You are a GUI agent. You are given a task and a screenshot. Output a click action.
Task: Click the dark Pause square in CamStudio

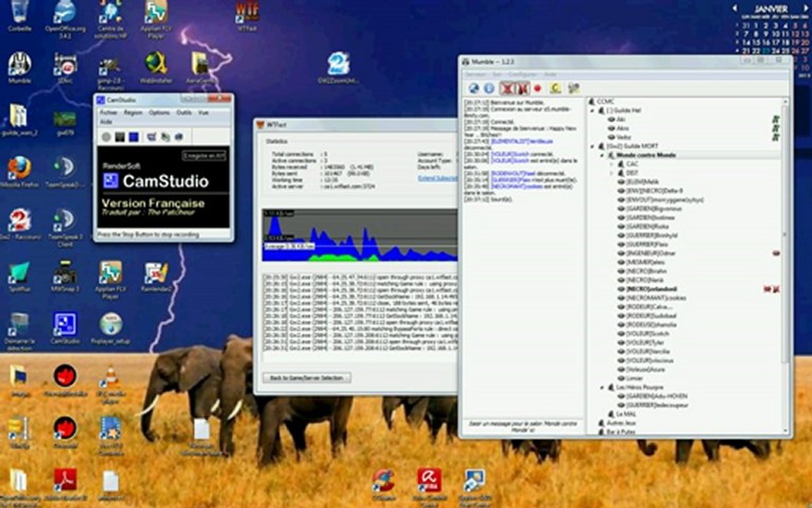tap(120, 137)
